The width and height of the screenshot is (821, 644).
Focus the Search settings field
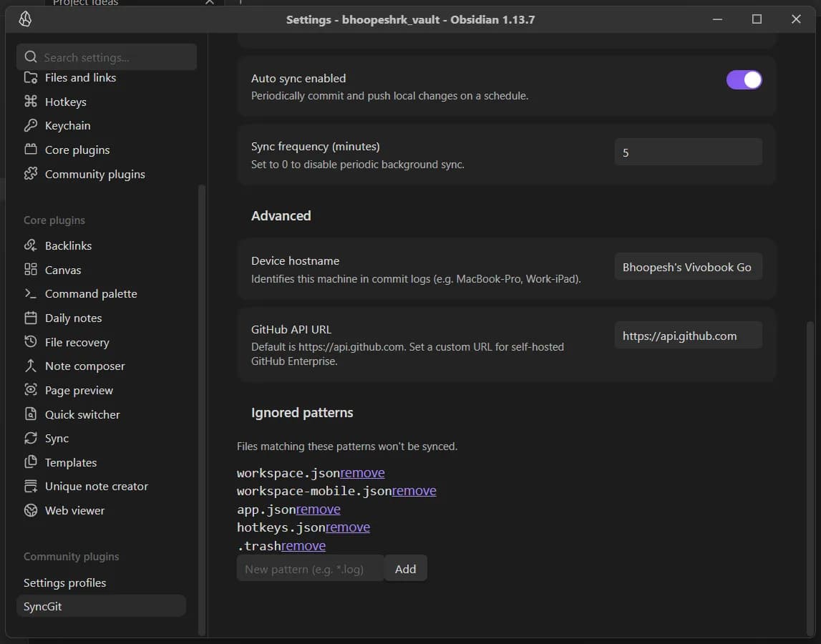pos(106,57)
